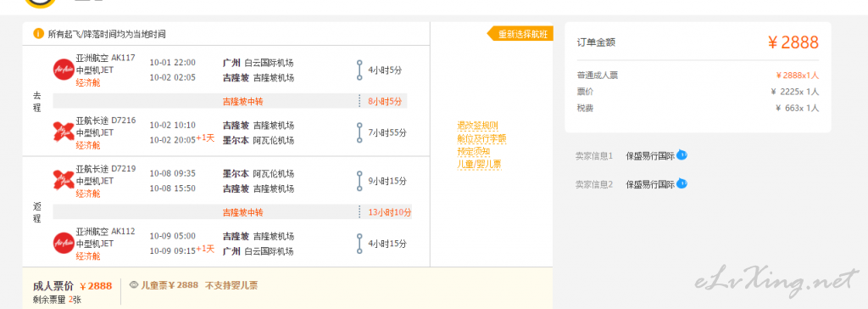Image resolution: width=868 pixels, height=309 pixels.
Task: Click the order total ¥2888 amount
Action: point(793,42)
